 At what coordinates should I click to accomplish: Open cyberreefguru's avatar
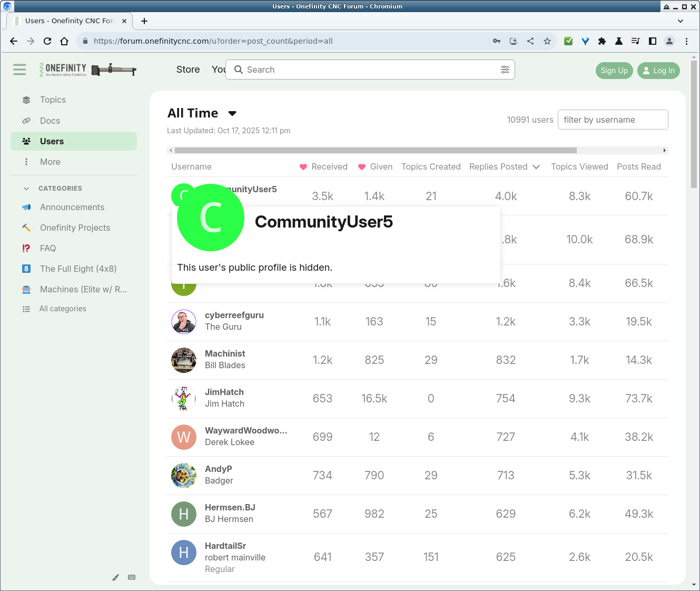pyautogui.click(x=184, y=322)
